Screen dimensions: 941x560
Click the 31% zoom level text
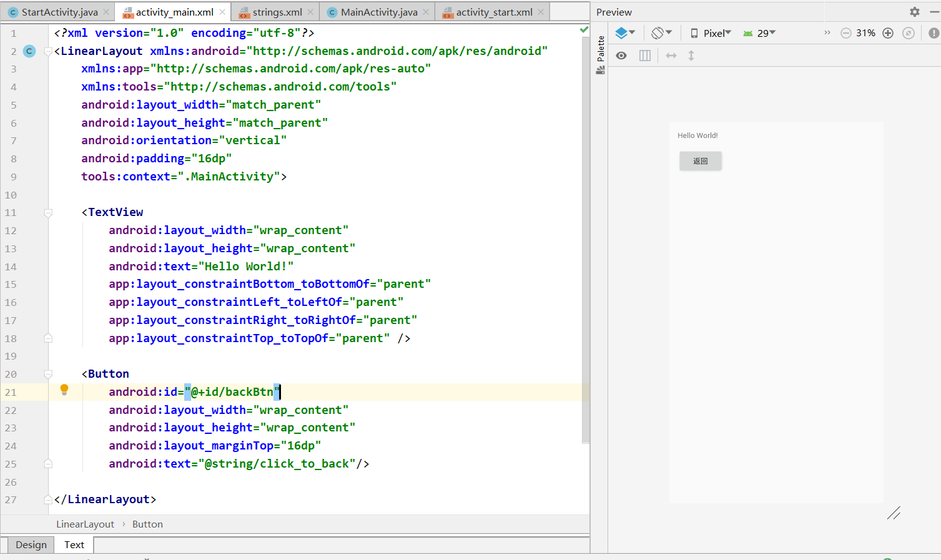[865, 33]
